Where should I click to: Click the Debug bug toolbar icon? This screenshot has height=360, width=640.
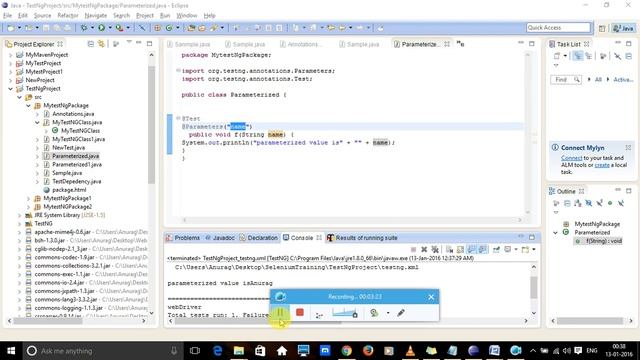(x=84, y=27)
